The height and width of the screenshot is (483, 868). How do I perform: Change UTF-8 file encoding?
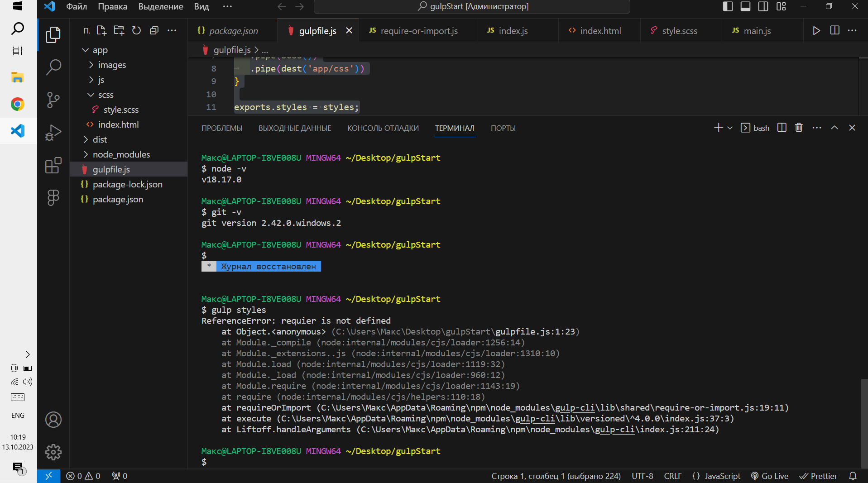tap(642, 476)
